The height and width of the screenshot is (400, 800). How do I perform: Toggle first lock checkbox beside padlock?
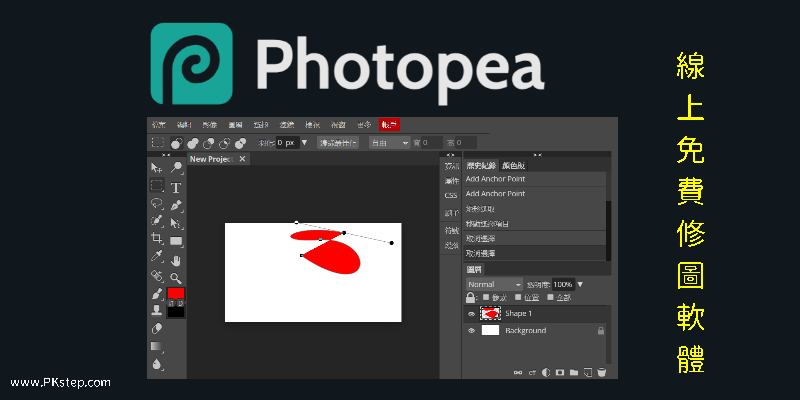tap(486, 297)
